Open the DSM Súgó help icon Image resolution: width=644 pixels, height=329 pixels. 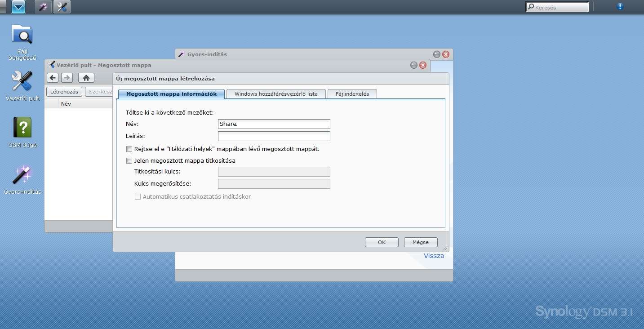coord(22,128)
